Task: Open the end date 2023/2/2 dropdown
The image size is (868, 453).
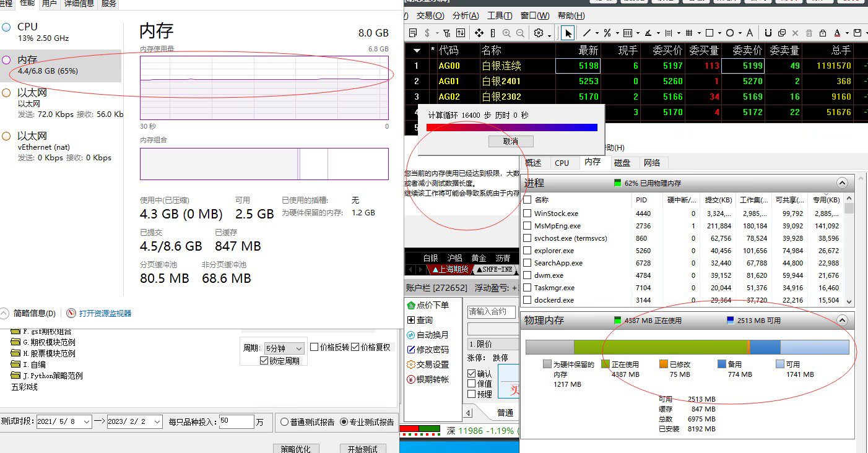Action: pyautogui.click(x=158, y=421)
